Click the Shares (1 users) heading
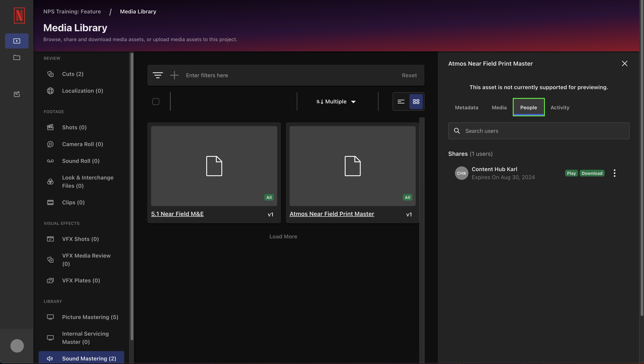This screenshot has height=364, width=644. (x=470, y=154)
